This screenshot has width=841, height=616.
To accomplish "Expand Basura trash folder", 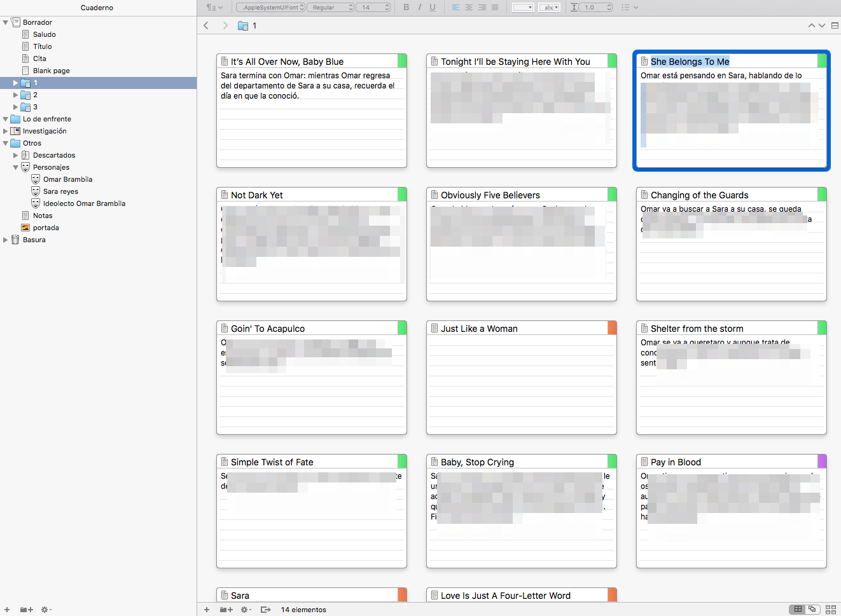I will pos(6,240).
